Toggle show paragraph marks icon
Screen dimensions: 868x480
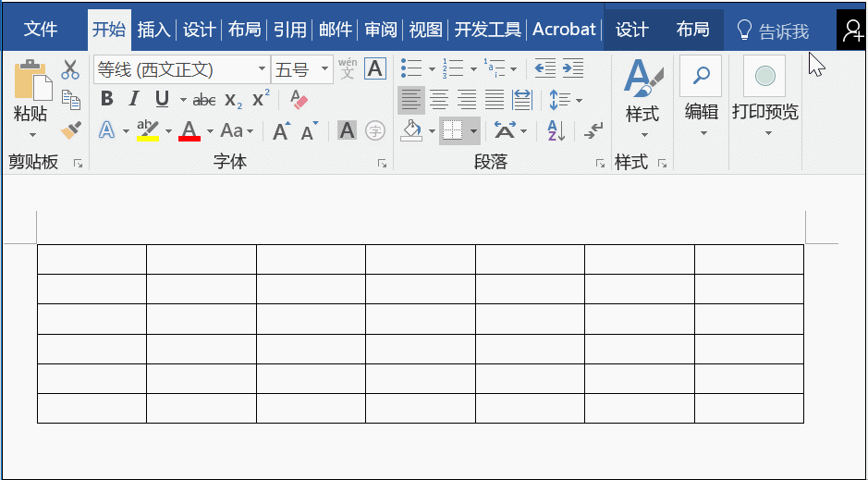point(593,131)
